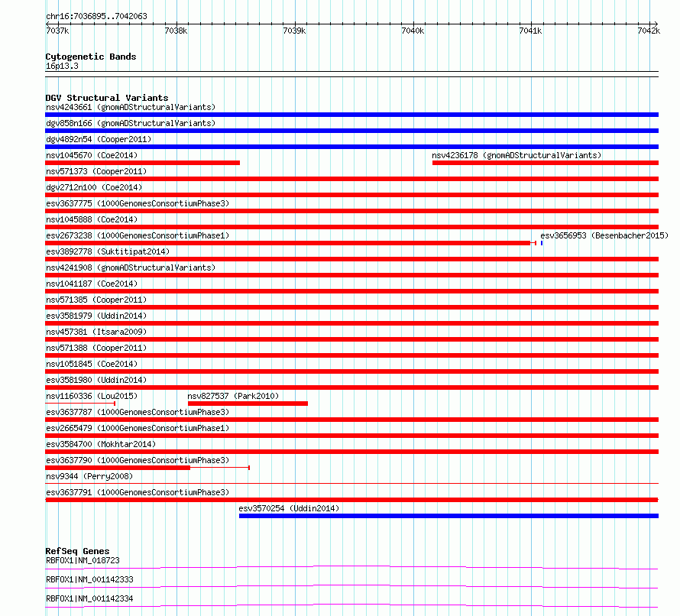Screen dimensions: 680x616
Task: Click the Cytogenetic Bands track title
Action: [x=91, y=57]
